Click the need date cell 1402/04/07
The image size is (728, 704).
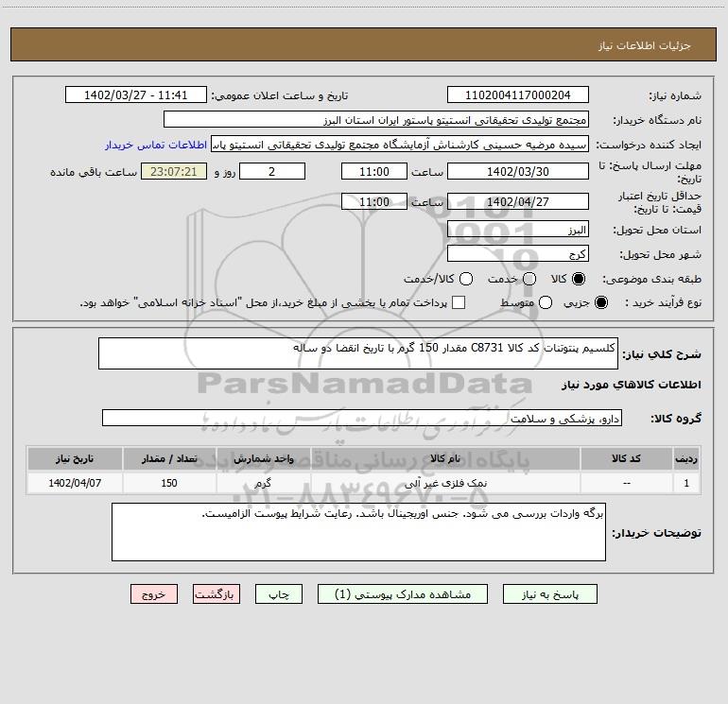[75, 483]
